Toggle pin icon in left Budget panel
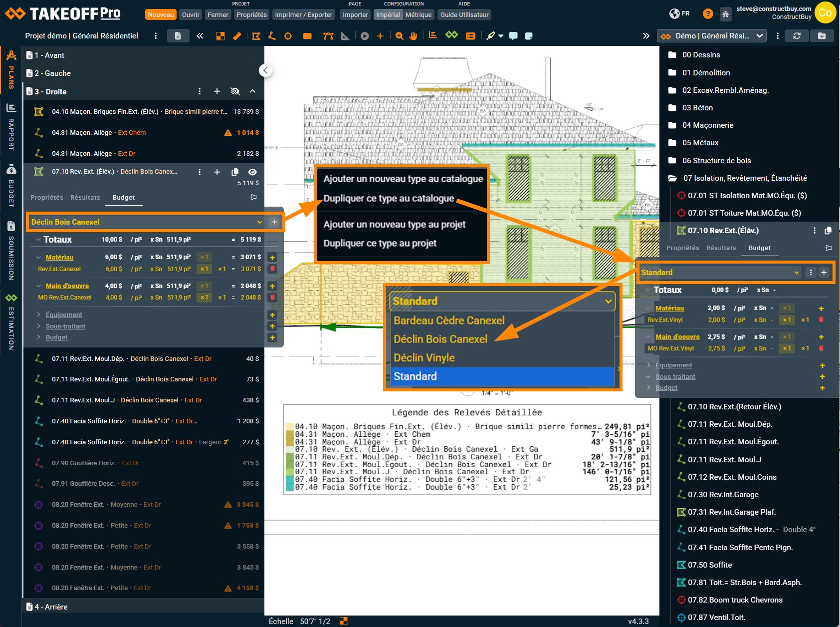The width and height of the screenshot is (840, 627). [253, 197]
